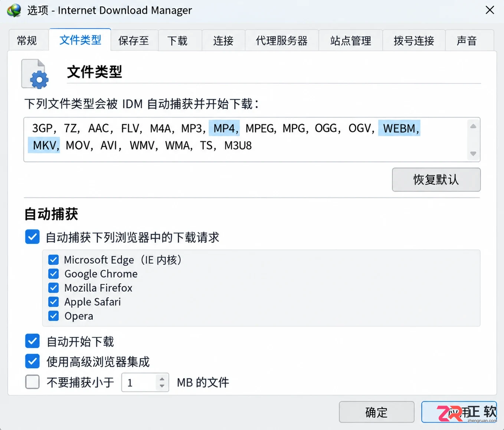Go to the 连接 tab
This screenshot has height=430, width=504.
[223, 40]
